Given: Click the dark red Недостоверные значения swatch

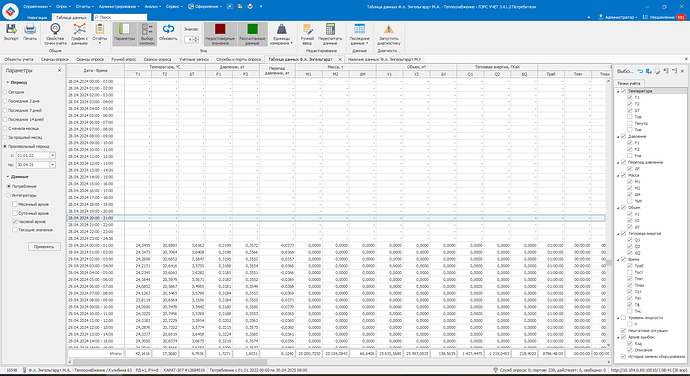Looking at the screenshot, I should pos(220,29).
